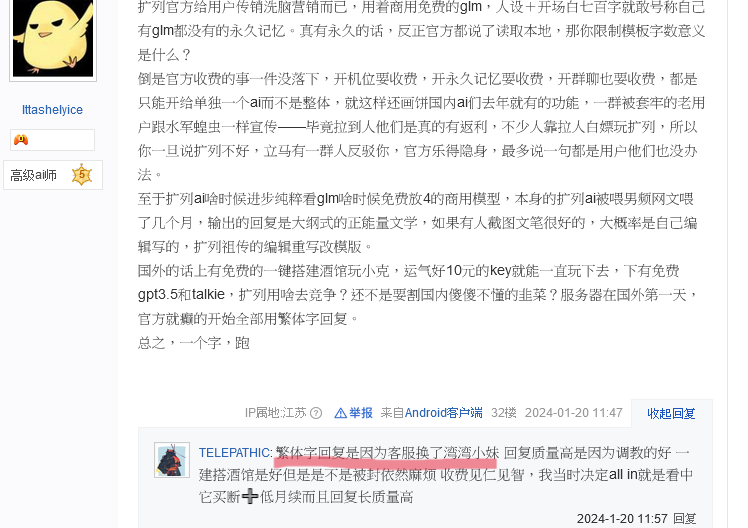Click the game controller badge icon
The width and height of the screenshot is (748, 528).
(21, 140)
